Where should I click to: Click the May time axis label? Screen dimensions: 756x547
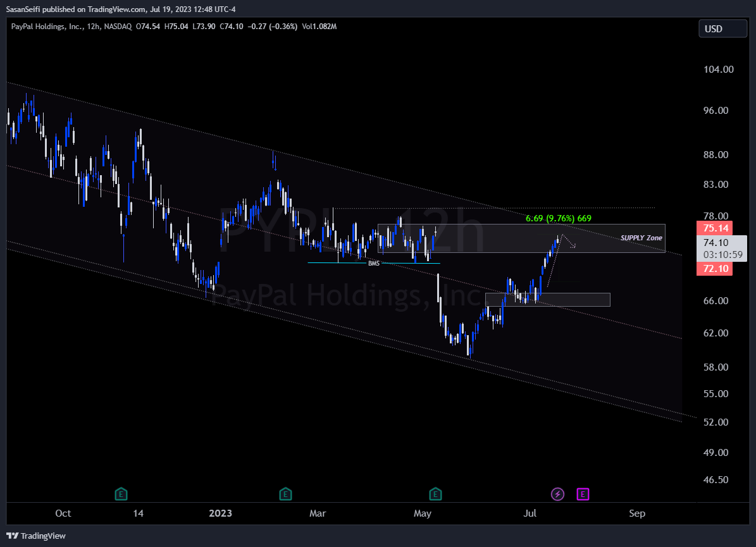click(423, 513)
